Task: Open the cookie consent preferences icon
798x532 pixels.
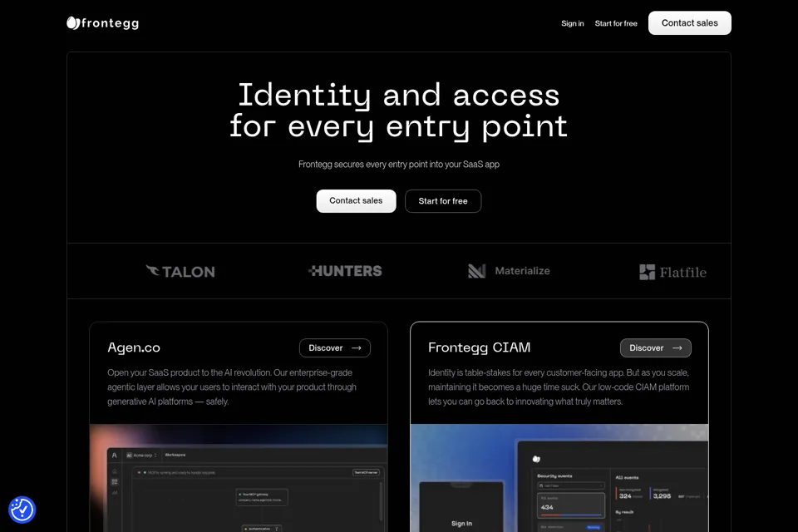Action: pos(22,510)
